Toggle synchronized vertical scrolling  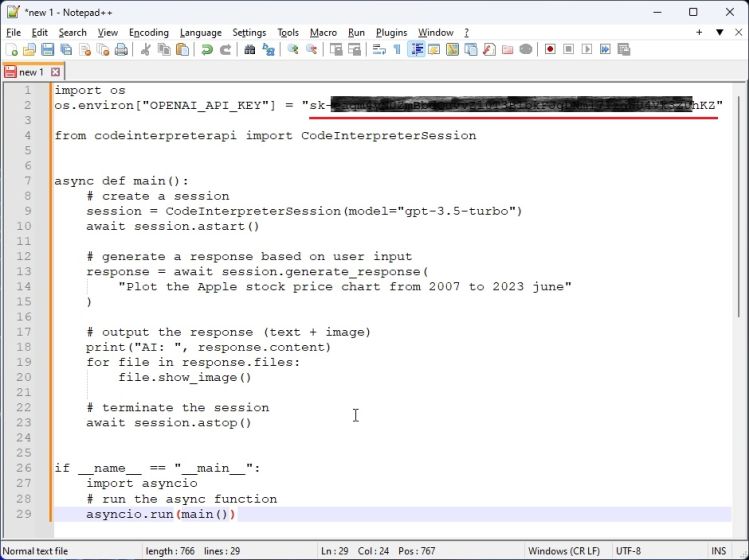click(336, 50)
